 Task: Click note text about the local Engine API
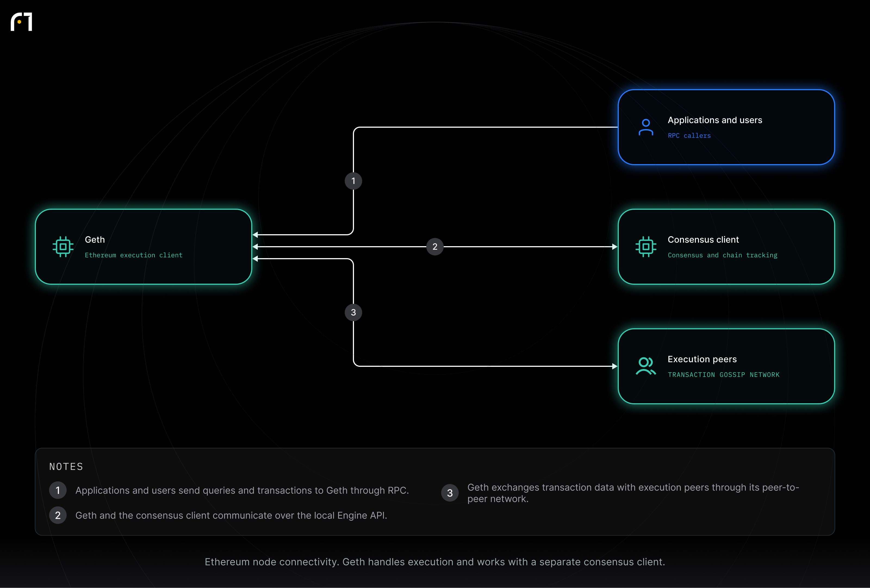(x=231, y=515)
